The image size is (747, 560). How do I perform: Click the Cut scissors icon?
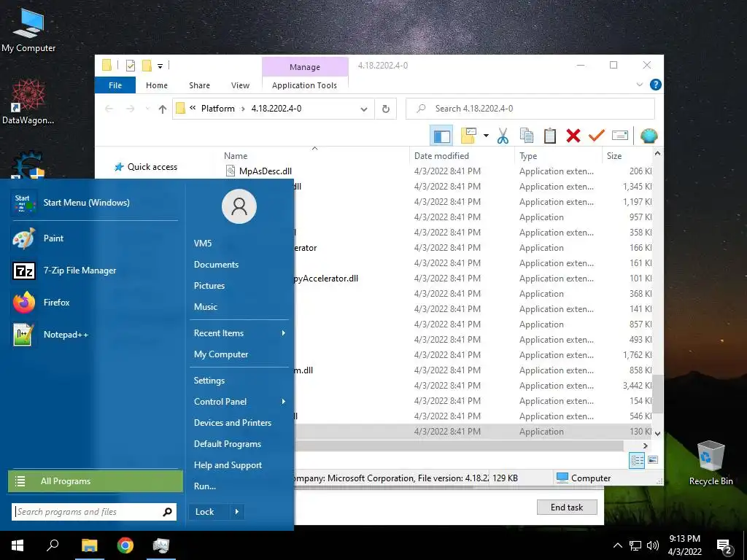tap(503, 136)
